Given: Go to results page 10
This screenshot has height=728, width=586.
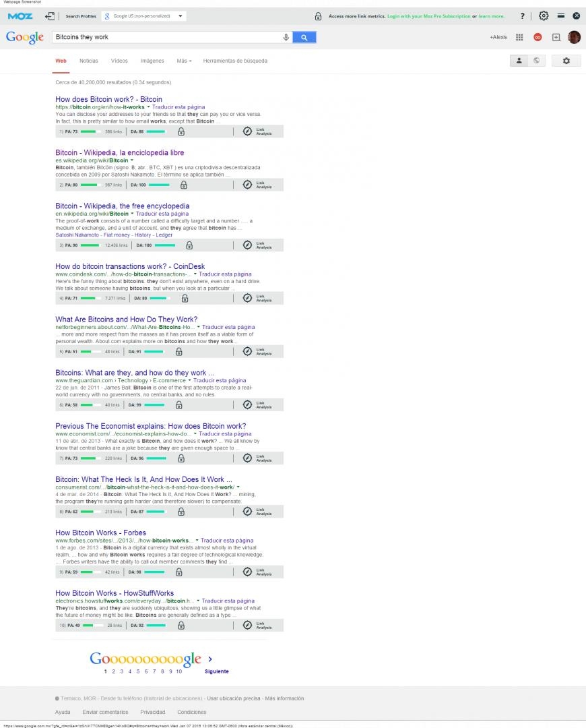Looking at the screenshot, I should (x=179, y=671).
